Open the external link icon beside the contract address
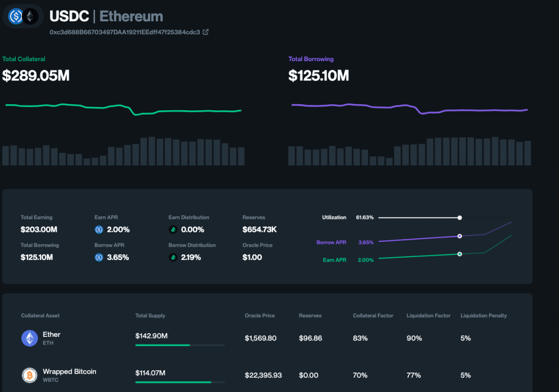The image size is (559, 392). pyautogui.click(x=206, y=32)
